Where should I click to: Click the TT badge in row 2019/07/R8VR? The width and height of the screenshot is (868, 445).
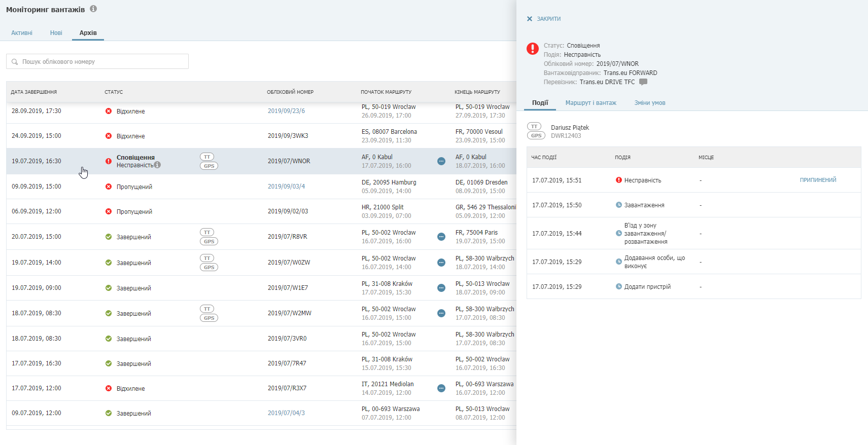(207, 232)
